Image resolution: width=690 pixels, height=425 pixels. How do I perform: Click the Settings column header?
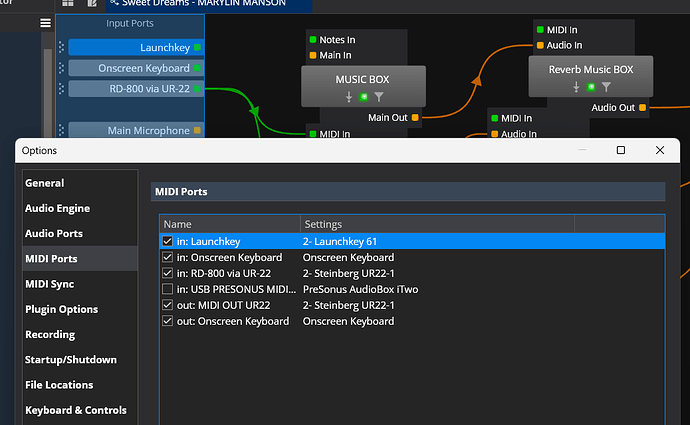pyautogui.click(x=323, y=224)
